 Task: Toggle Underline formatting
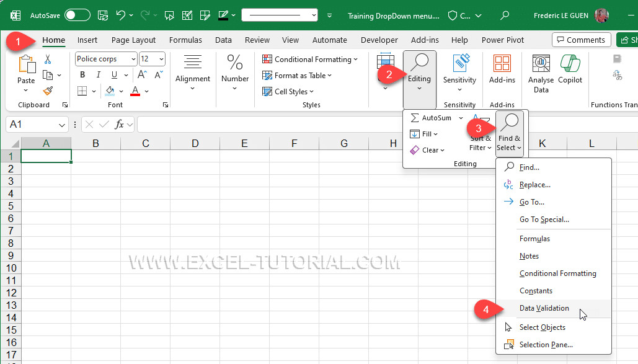pyautogui.click(x=114, y=75)
